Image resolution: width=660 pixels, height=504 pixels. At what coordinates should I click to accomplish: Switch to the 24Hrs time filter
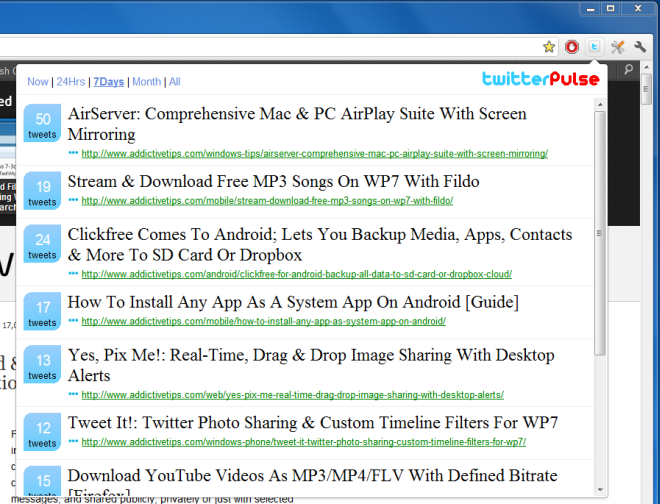click(70, 82)
